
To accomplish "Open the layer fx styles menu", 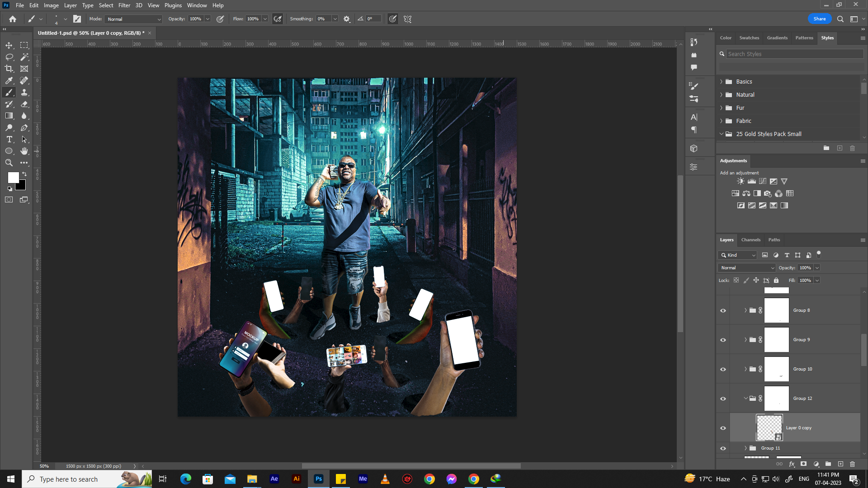I will coord(792,464).
